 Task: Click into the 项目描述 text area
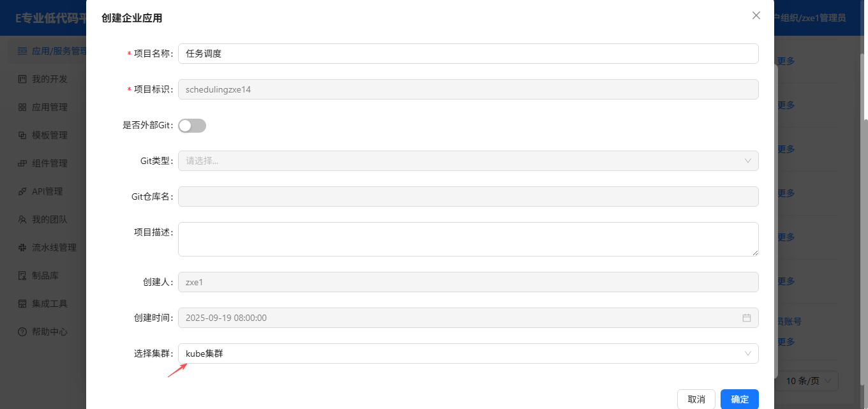(x=468, y=239)
